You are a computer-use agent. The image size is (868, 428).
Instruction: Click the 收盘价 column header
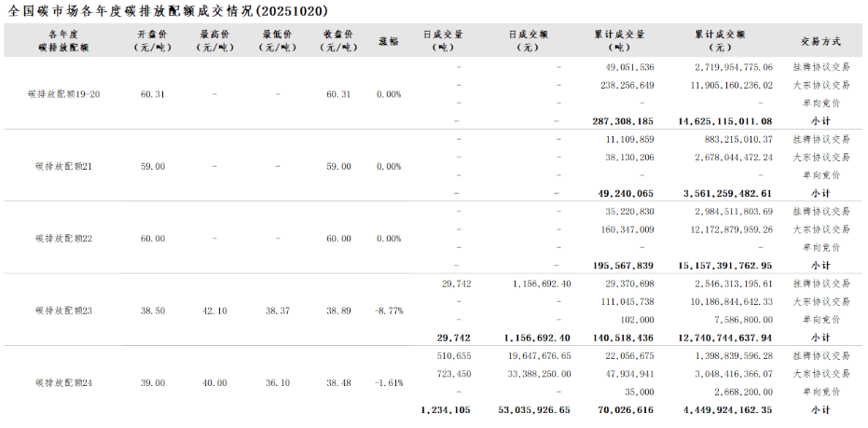(339, 41)
